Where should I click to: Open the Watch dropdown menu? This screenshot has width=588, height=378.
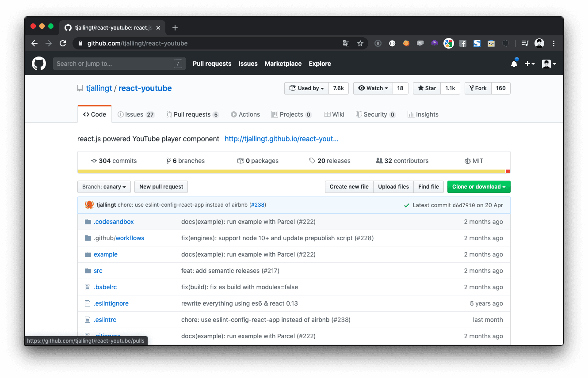373,88
